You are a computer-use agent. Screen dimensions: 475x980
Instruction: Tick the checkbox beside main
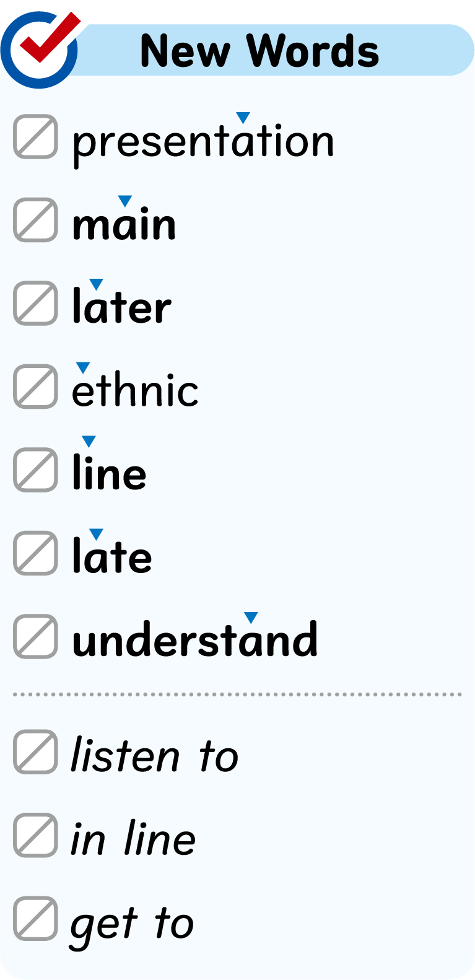point(36,220)
